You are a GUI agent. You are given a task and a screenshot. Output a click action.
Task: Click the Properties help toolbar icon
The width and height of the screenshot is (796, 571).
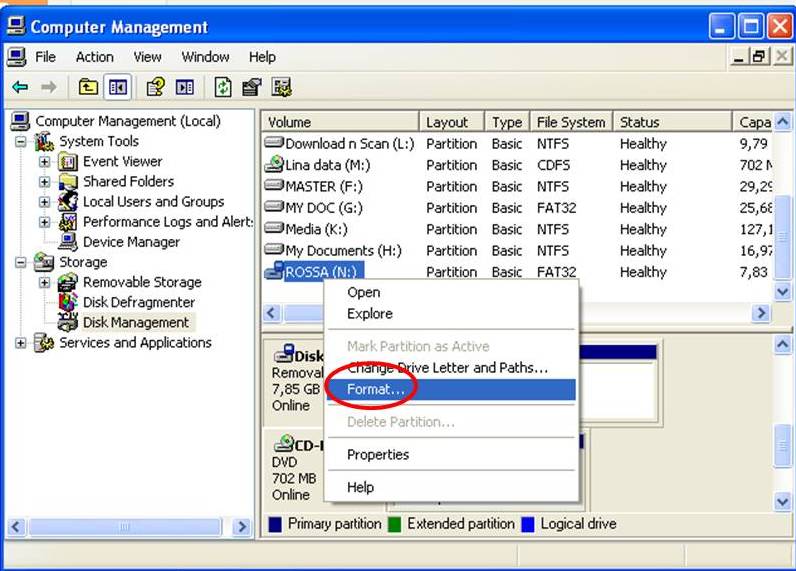[x=156, y=88]
